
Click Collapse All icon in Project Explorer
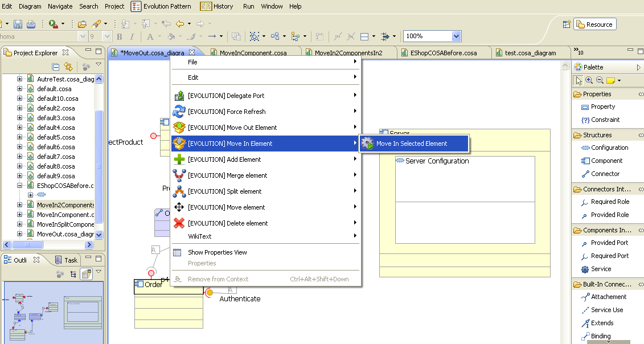(56, 67)
